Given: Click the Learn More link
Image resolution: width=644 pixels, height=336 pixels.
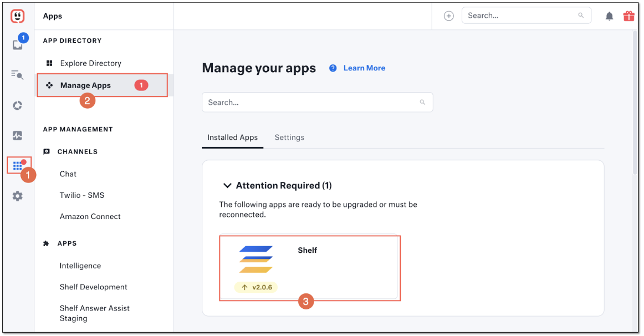Looking at the screenshot, I should tap(364, 68).
